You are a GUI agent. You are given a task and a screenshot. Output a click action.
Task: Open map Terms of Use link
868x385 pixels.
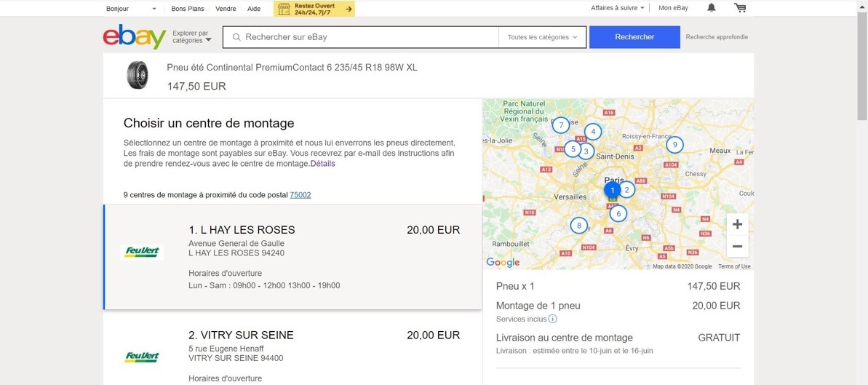click(734, 266)
